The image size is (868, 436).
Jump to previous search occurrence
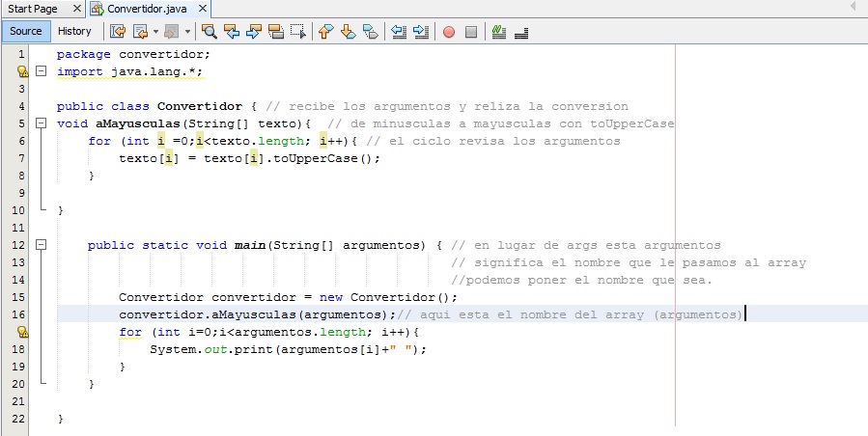coord(232,31)
